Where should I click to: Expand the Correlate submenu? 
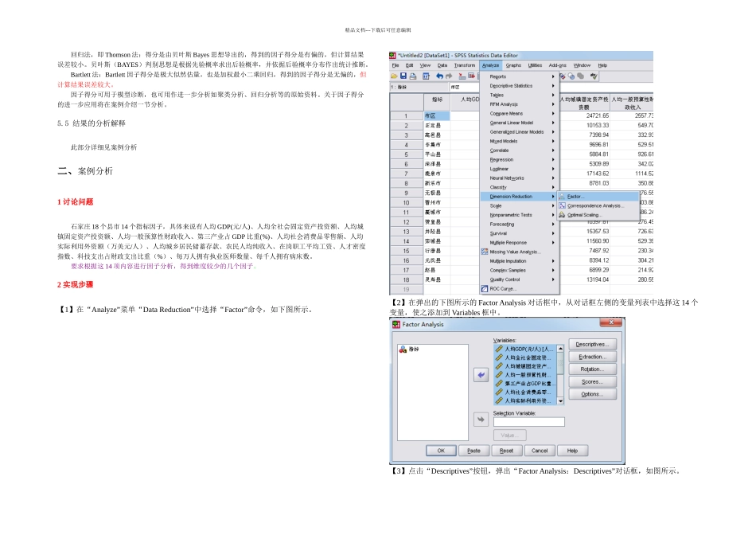click(x=499, y=150)
